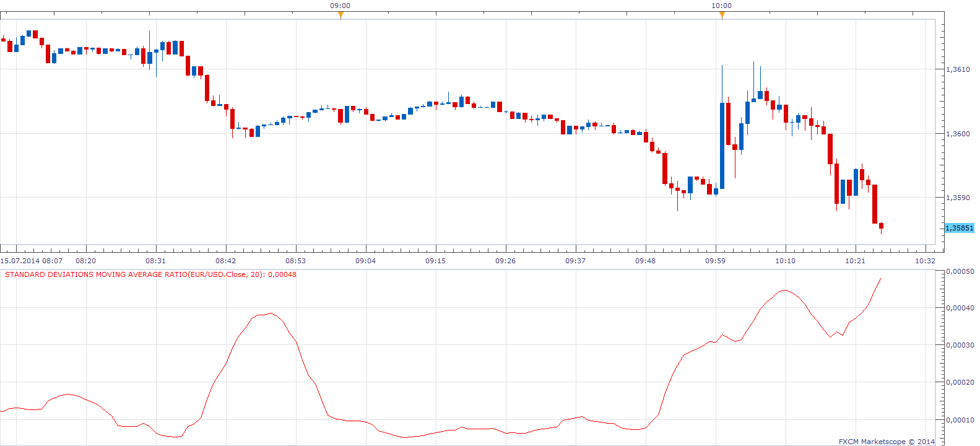Click the 08:20 time axis label
This screenshot has height=446, width=980.
[86, 261]
